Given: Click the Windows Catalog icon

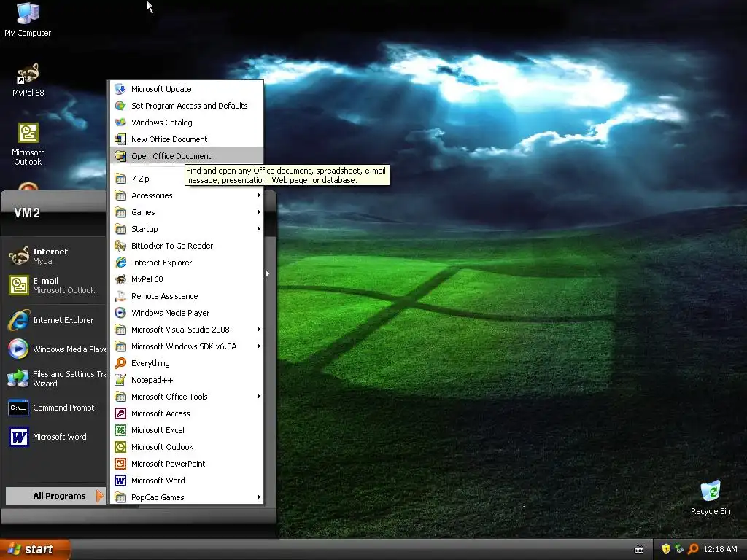Looking at the screenshot, I should 120,122.
